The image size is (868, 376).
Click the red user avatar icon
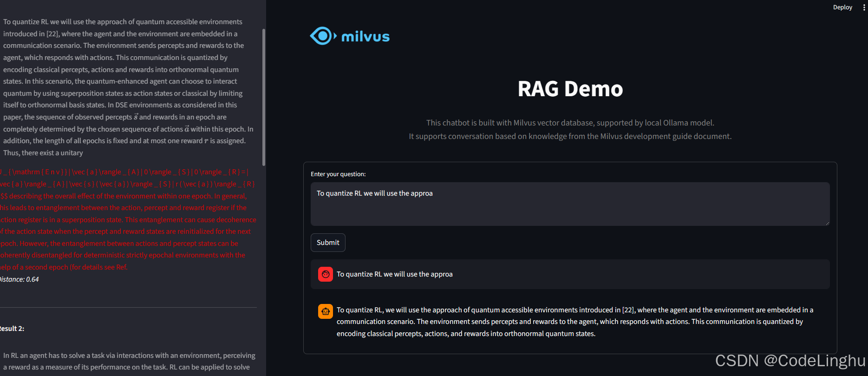coord(326,274)
